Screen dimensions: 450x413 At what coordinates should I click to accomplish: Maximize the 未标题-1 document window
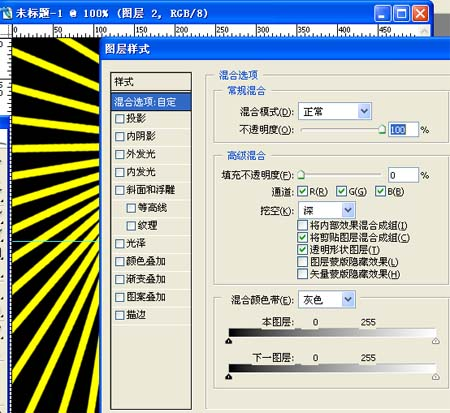(x=401, y=14)
